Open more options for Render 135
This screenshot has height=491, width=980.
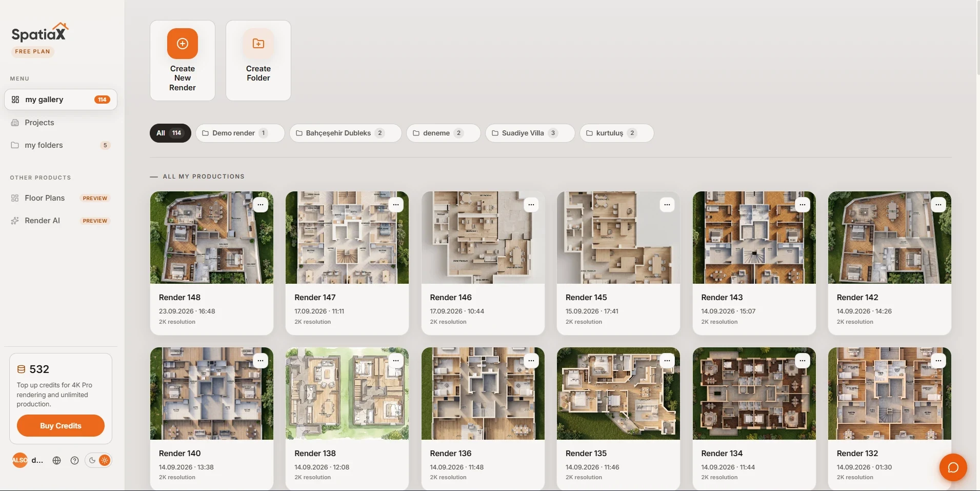667,361
